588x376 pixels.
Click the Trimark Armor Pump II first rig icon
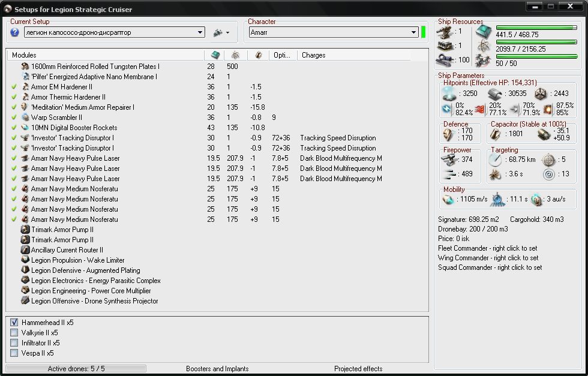(x=25, y=230)
